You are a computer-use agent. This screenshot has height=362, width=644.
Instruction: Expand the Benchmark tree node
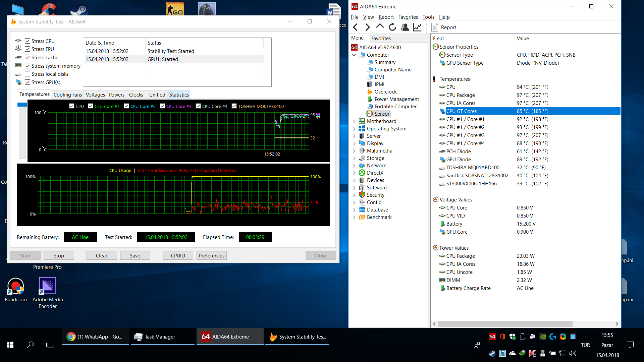pyautogui.click(x=354, y=217)
